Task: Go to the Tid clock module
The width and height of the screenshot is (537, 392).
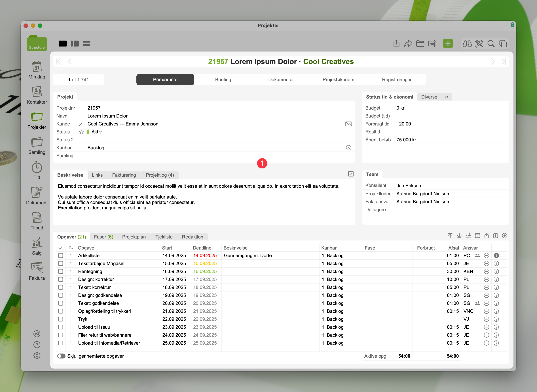Action: 37,168
